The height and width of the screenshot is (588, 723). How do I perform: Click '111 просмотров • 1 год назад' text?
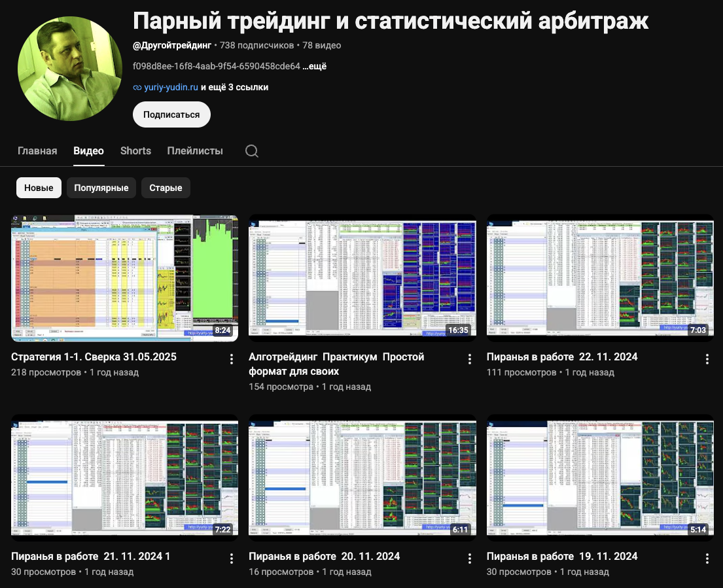[x=550, y=372]
